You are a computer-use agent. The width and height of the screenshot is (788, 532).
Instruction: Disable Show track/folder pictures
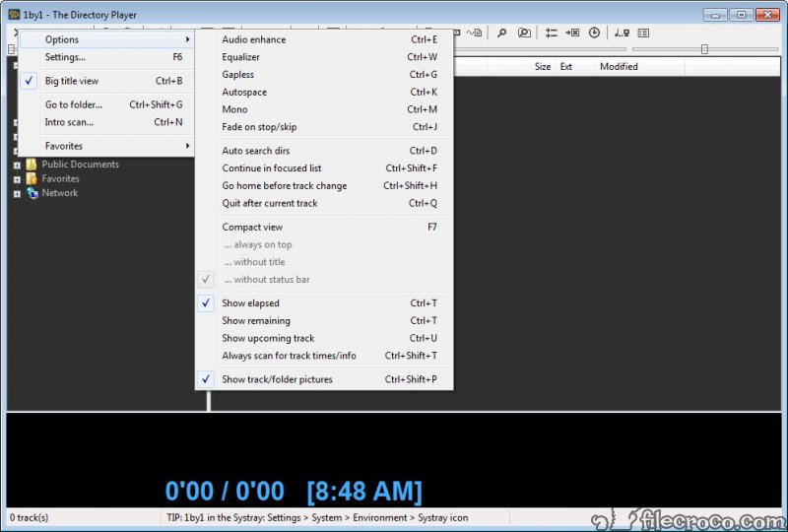click(x=277, y=379)
